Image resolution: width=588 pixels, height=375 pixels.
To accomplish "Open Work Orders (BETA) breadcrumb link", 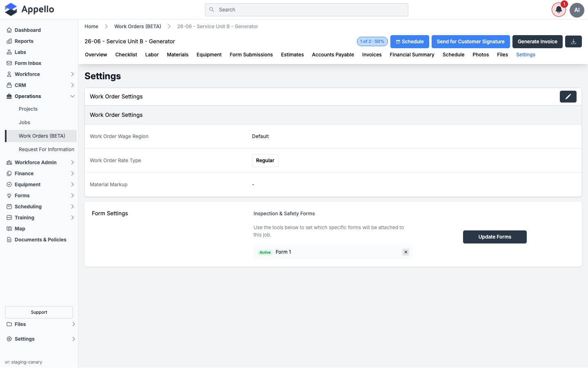I will click(138, 27).
